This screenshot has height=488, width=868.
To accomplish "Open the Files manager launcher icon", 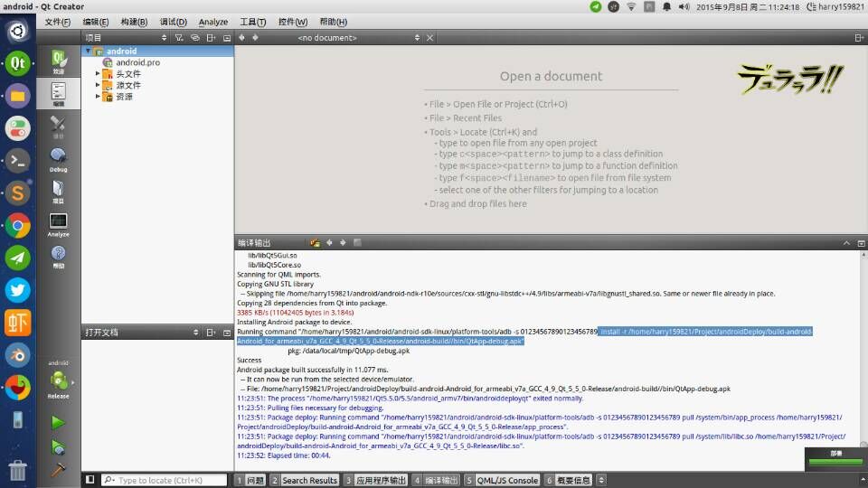I will click(18, 97).
